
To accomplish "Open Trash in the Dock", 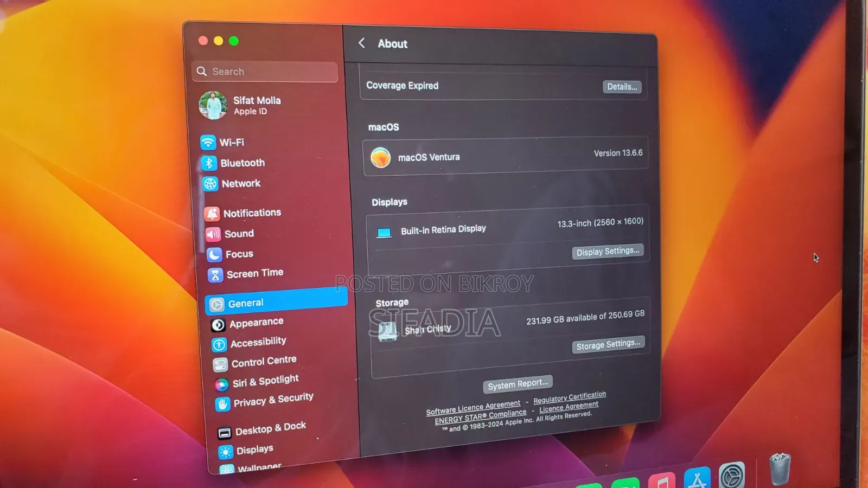I will click(x=780, y=469).
